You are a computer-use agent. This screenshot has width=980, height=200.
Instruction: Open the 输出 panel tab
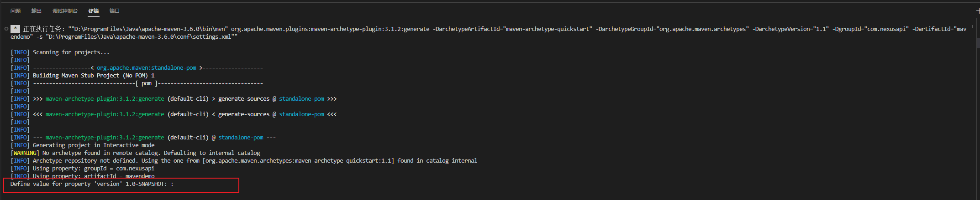[x=37, y=11]
